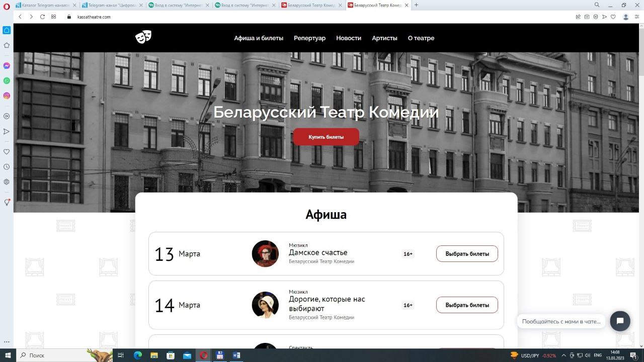Open the Windows notification center

pos(634,355)
